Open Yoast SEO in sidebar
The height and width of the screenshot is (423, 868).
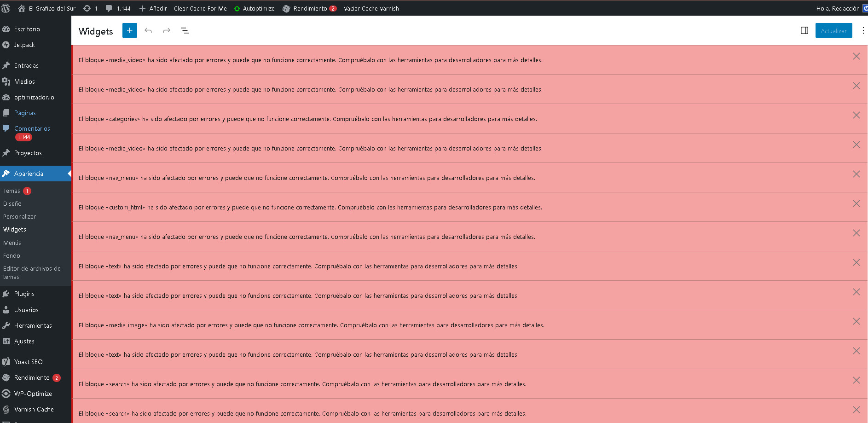point(28,362)
